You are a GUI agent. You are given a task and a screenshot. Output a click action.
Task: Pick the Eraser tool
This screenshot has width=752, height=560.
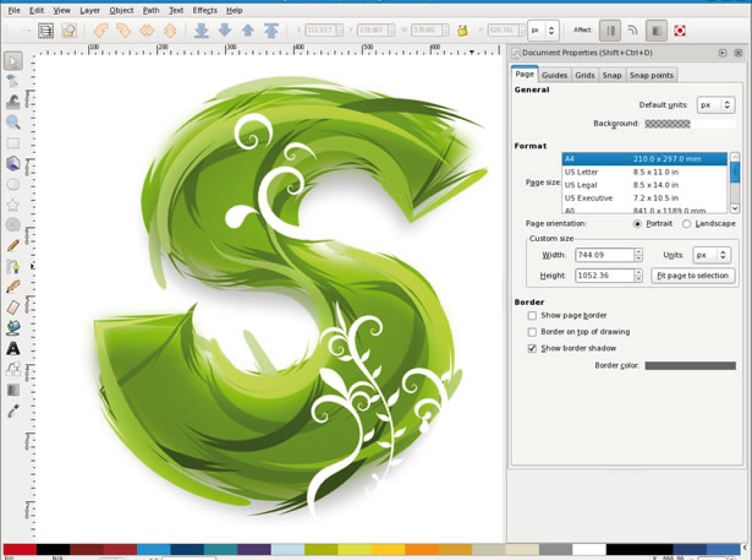pos(13,307)
